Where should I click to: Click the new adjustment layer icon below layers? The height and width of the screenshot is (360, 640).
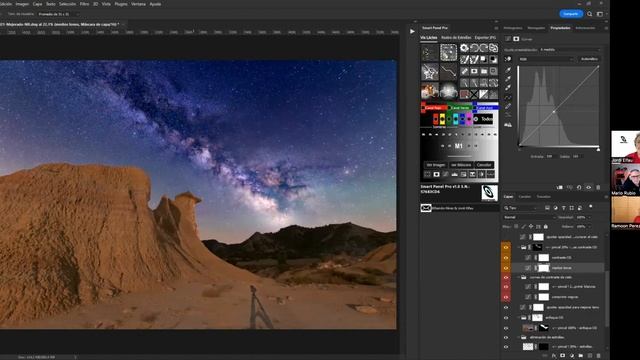571,356
